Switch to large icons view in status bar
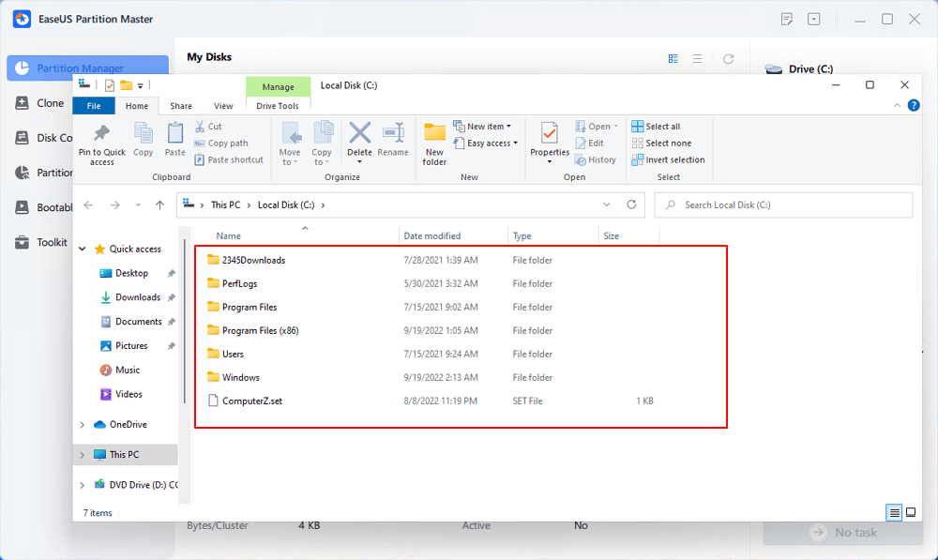The width and height of the screenshot is (938, 560). click(910, 512)
